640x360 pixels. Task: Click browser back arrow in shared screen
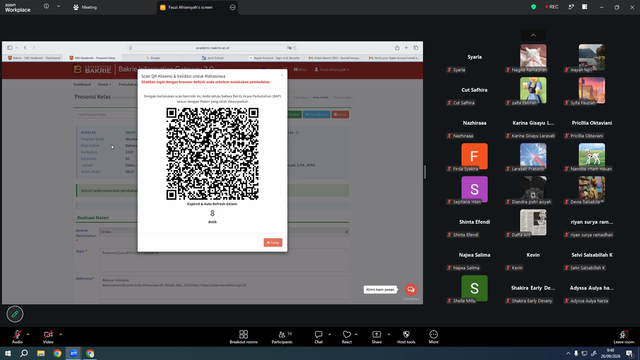point(25,48)
